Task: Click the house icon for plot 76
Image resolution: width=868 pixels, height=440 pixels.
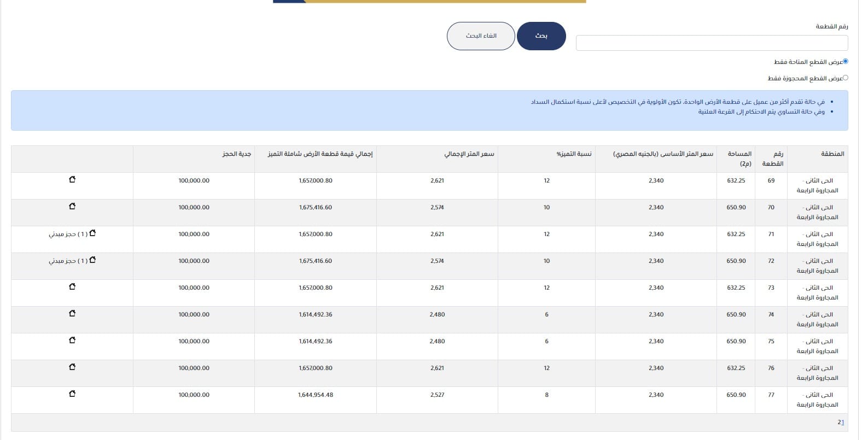Action: 72,367
